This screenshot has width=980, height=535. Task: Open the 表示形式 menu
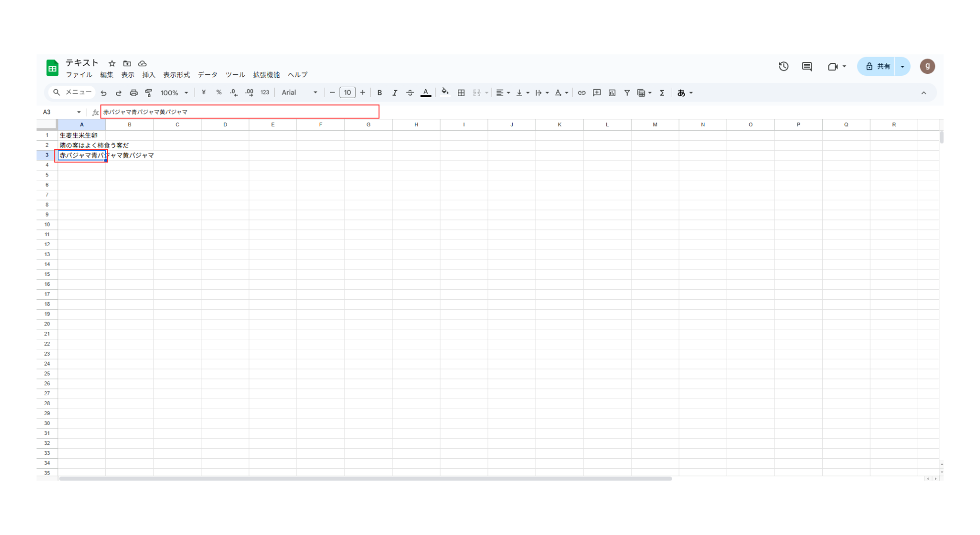click(x=176, y=75)
